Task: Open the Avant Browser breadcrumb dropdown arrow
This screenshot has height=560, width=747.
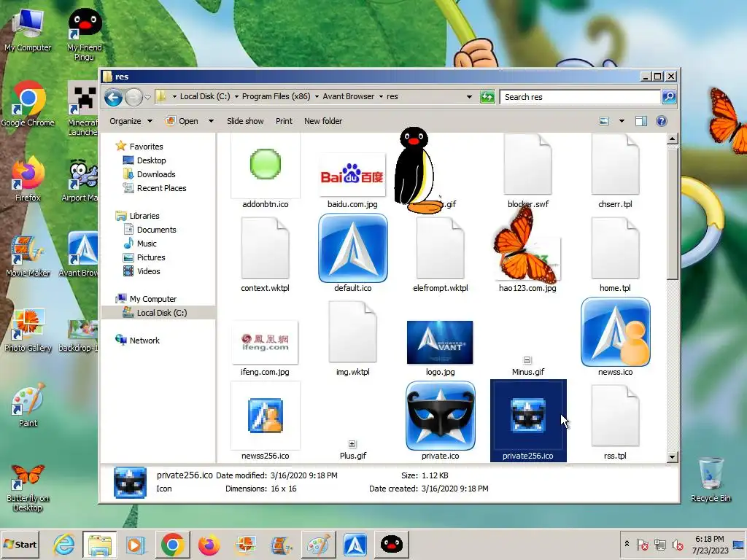Action: [x=381, y=97]
